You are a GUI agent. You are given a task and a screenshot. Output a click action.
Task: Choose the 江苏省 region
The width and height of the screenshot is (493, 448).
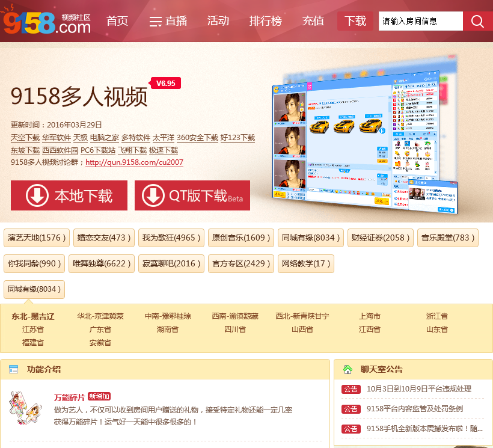[x=33, y=330]
